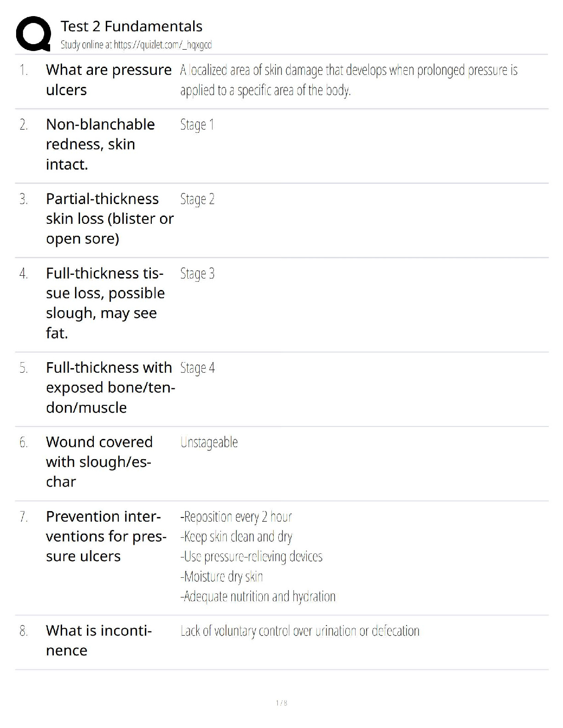Select 'Wound covered with slough/eschar' term

pyautogui.click(x=99, y=462)
